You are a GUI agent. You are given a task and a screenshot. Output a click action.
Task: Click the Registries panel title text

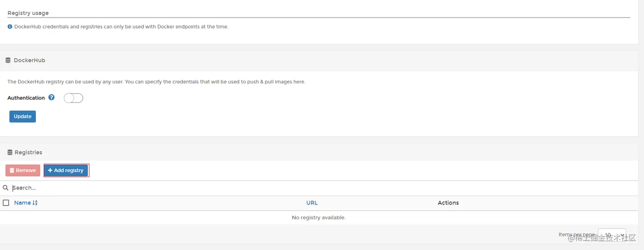pos(29,152)
